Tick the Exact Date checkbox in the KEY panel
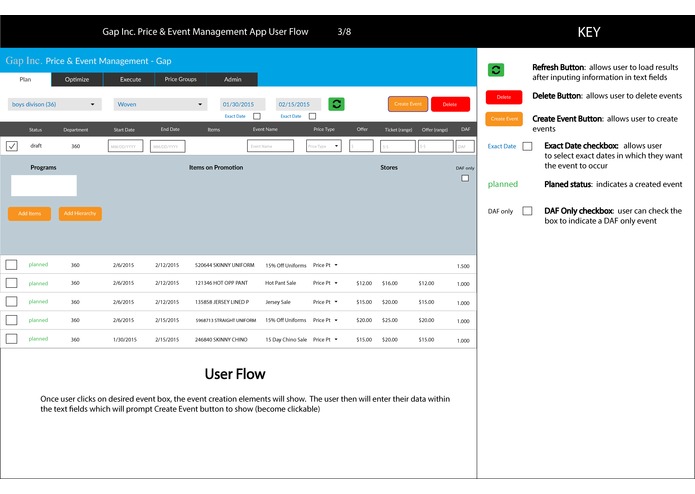695x494 pixels. click(527, 146)
